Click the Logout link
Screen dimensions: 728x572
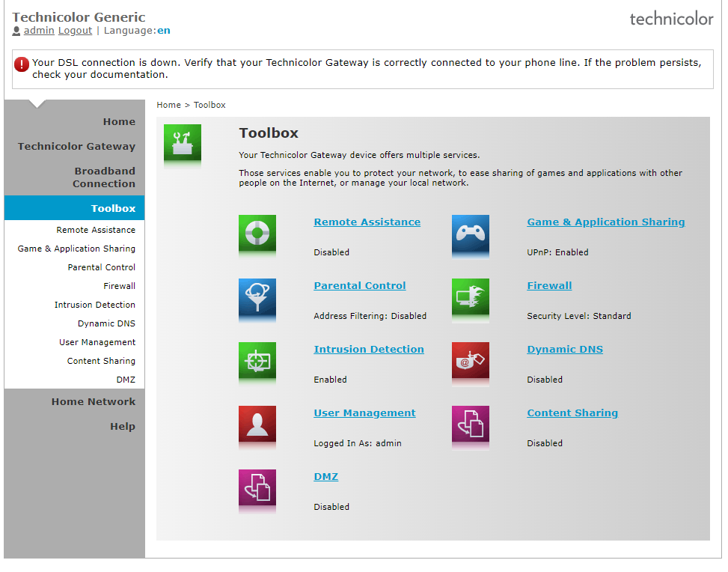point(76,31)
